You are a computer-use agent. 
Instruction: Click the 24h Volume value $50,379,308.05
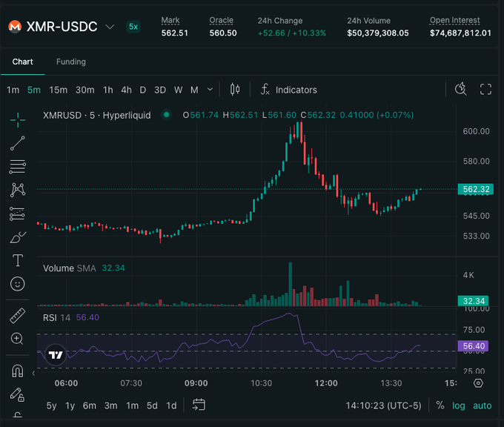(x=378, y=33)
